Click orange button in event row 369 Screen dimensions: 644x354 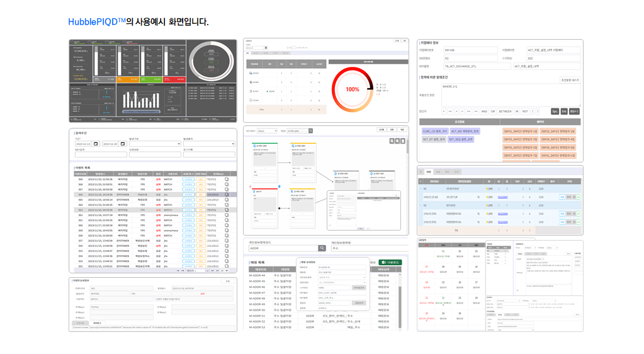pos(200,180)
